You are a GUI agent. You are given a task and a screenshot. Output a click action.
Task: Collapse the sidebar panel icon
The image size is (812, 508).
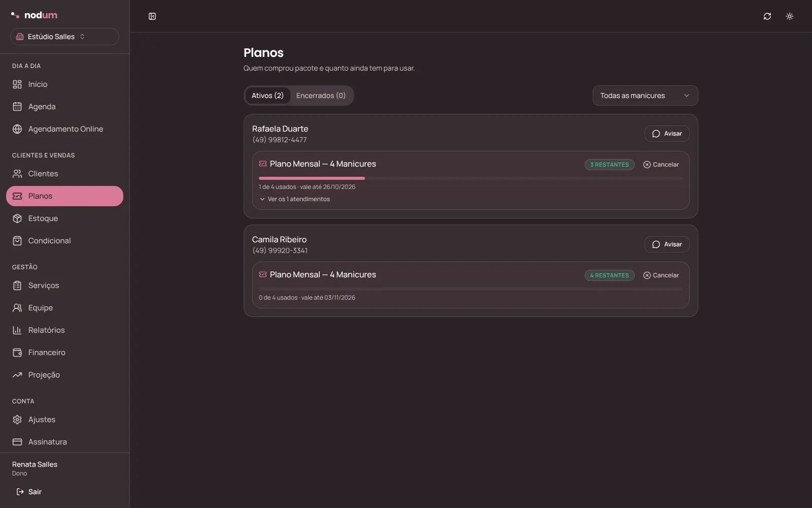[x=152, y=16]
